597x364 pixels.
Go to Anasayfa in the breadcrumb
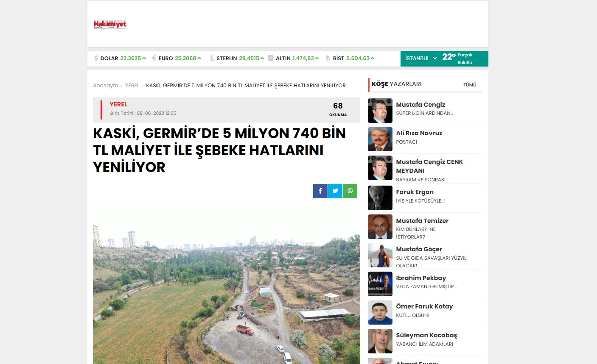(x=106, y=86)
